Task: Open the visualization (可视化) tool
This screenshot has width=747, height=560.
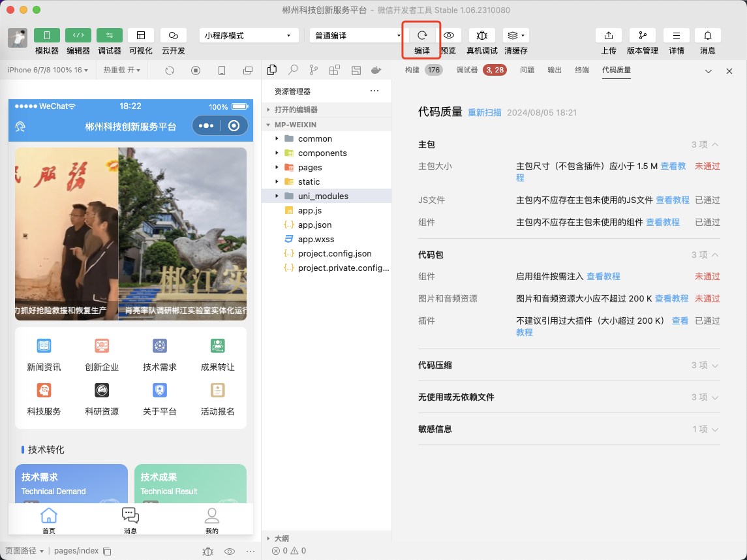Action: tap(140, 35)
